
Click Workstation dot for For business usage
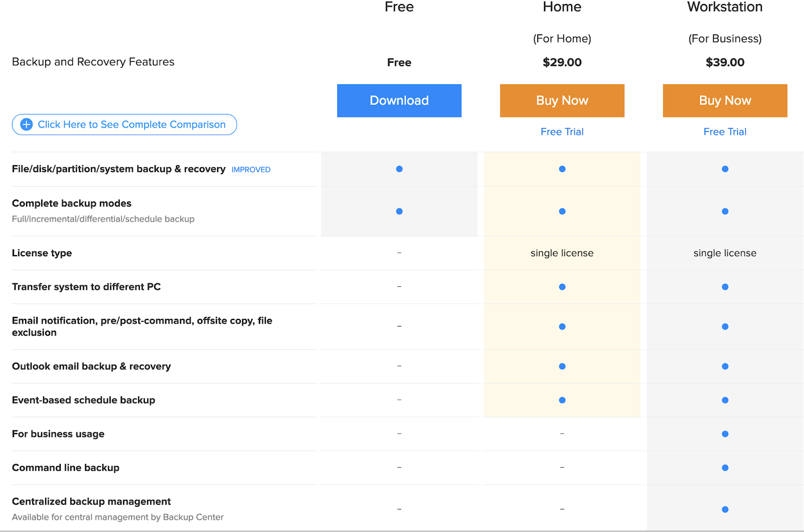[x=725, y=434]
